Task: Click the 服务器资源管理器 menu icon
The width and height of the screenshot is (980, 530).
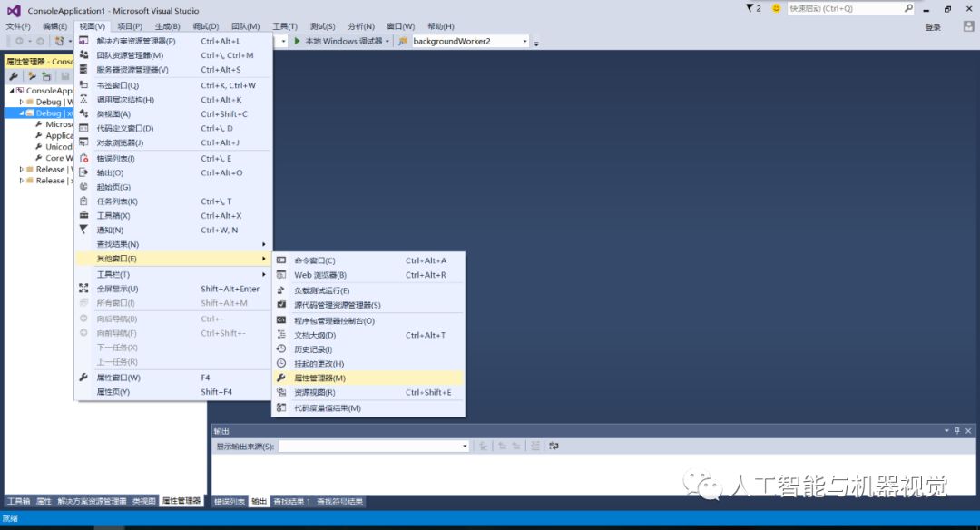Action: [83, 69]
